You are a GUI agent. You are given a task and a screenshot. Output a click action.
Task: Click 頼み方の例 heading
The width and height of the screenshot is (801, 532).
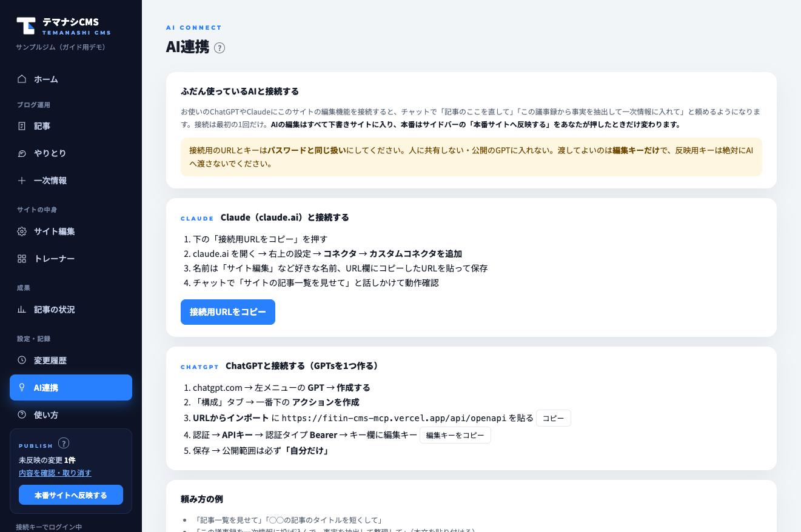point(202,499)
